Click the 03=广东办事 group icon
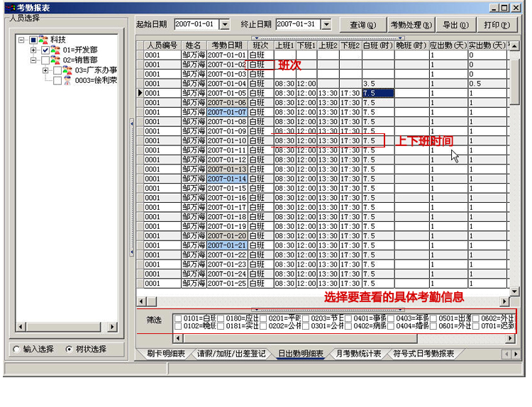The height and width of the screenshot is (407, 532). point(68,71)
